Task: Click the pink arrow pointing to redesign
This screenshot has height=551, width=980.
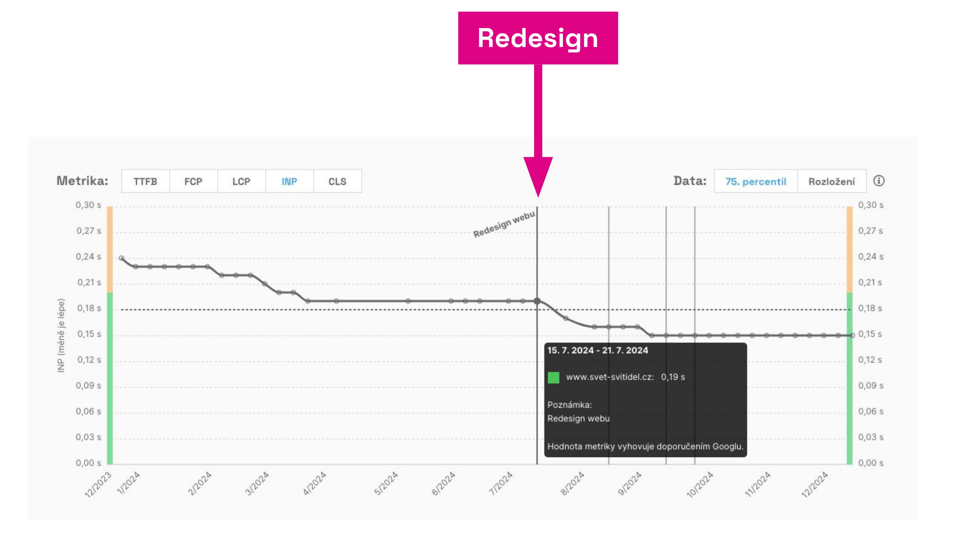Action: [538, 129]
